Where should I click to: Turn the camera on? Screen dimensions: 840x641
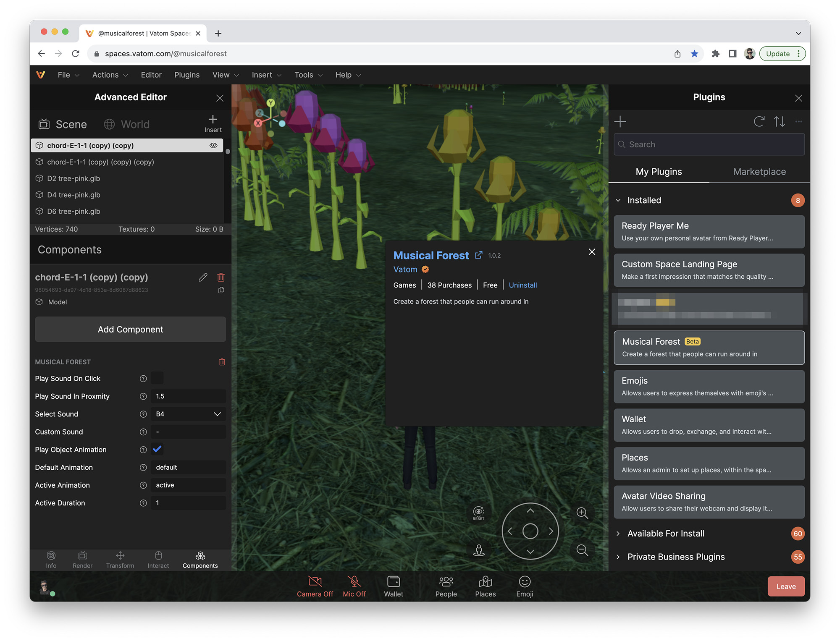[x=315, y=586]
